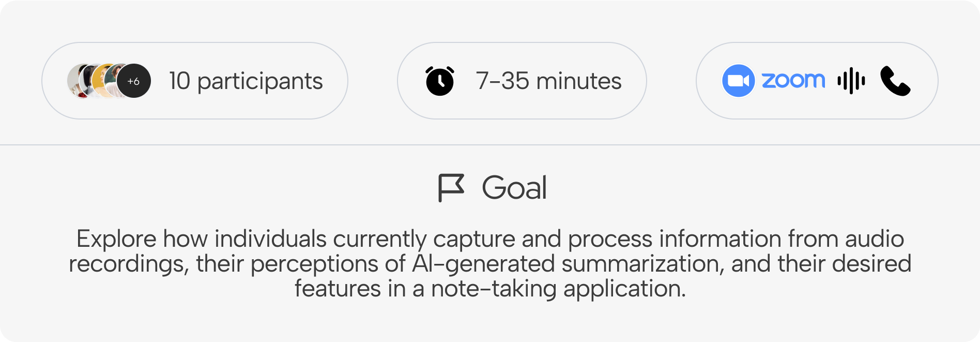980x342 pixels.
Task: Click the blue zoom wordmark
Action: (x=793, y=81)
